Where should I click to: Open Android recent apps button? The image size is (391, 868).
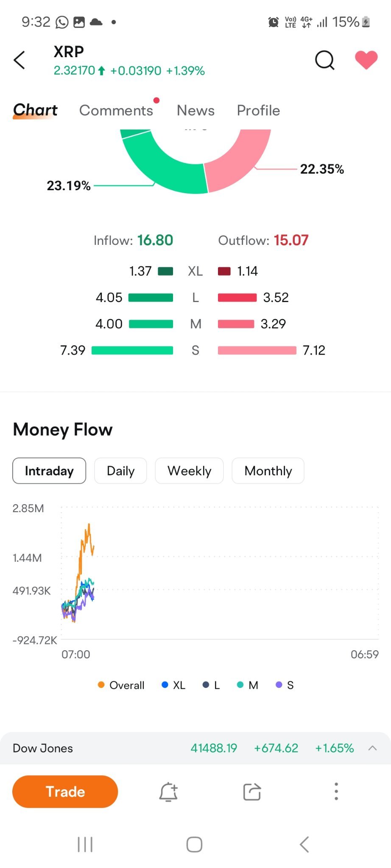pos(85,844)
